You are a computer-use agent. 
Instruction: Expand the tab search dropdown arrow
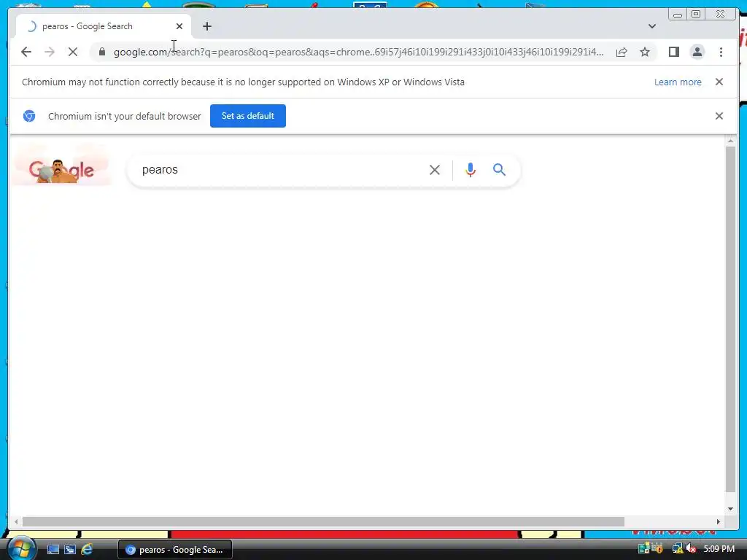651,26
